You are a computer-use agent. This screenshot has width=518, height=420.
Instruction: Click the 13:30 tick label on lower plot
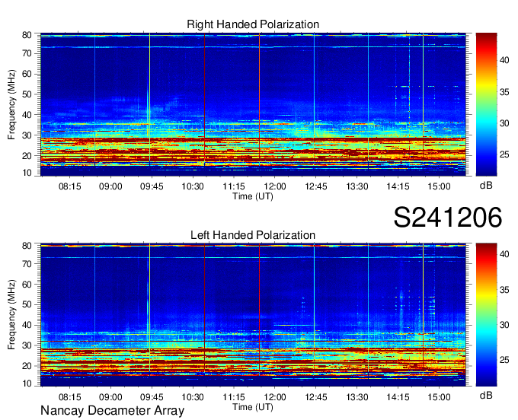[357, 397]
